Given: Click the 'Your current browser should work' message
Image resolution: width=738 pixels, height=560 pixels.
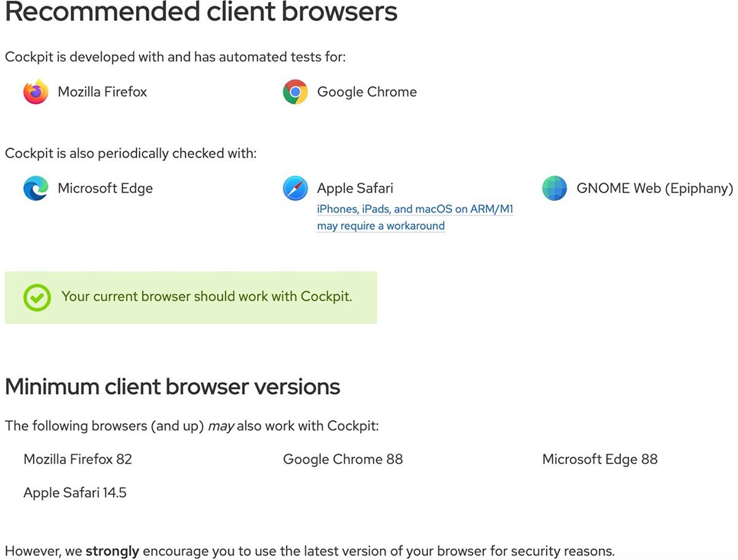Looking at the screenshot, I should coord(207,296).
